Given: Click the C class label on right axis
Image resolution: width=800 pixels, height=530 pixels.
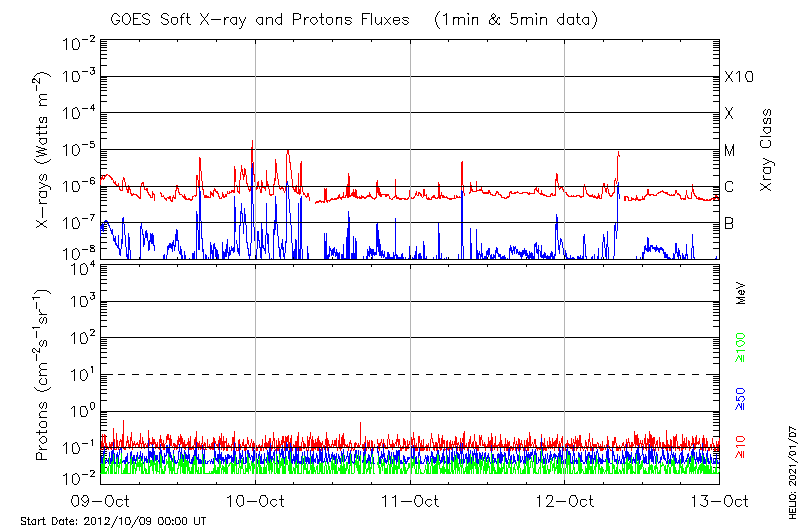Looking at the screenshot, I should pos(729,187).
